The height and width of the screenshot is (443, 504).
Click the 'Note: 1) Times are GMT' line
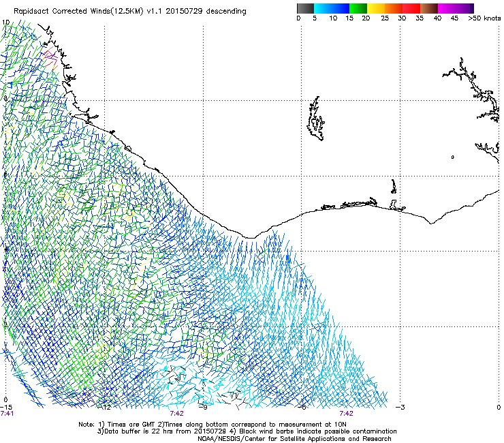tap(212, 425)
